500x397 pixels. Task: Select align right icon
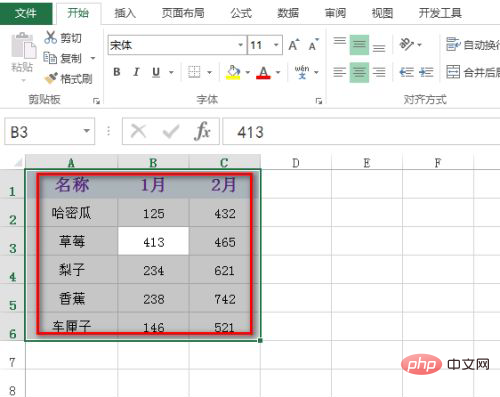pyautogui.click(x=379, y=72)
